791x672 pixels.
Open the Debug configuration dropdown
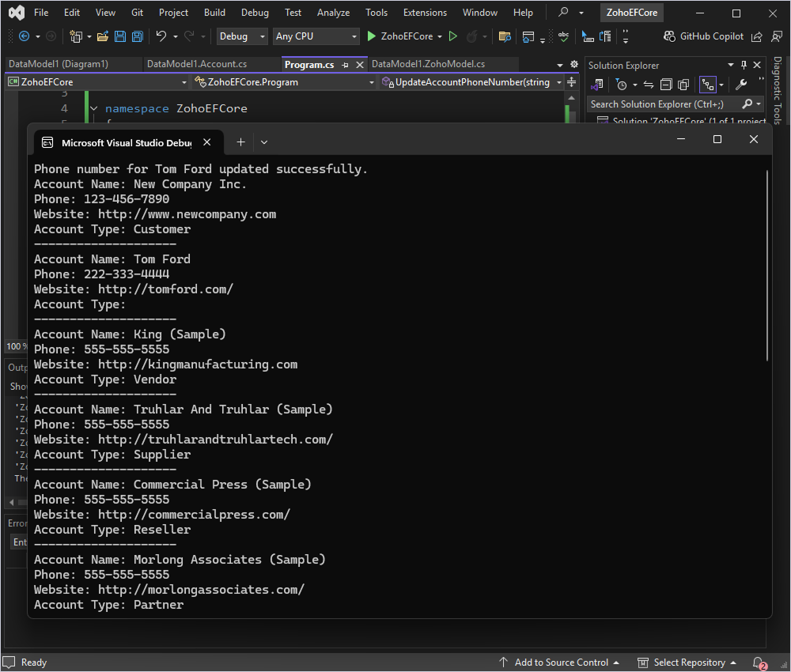pos(243,36)
